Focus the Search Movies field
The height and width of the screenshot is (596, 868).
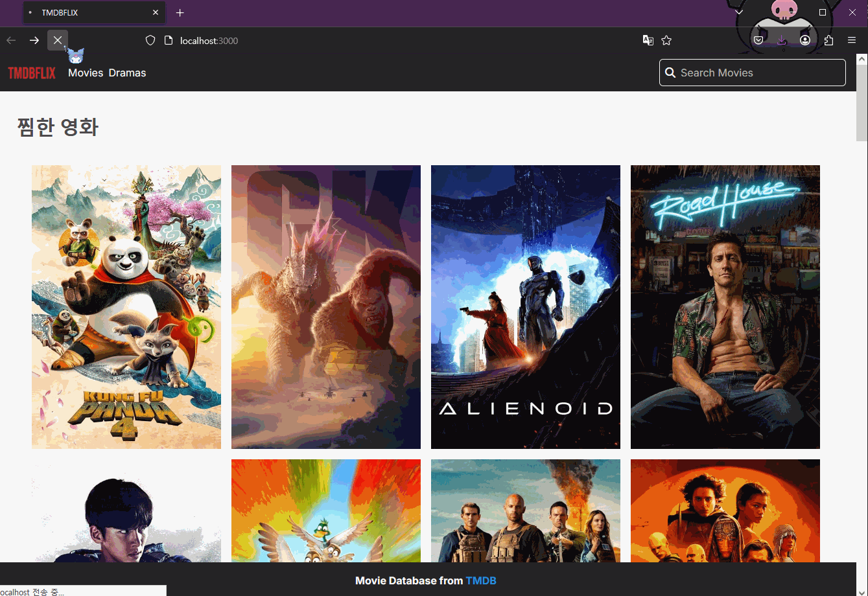(x=752, y=73)
